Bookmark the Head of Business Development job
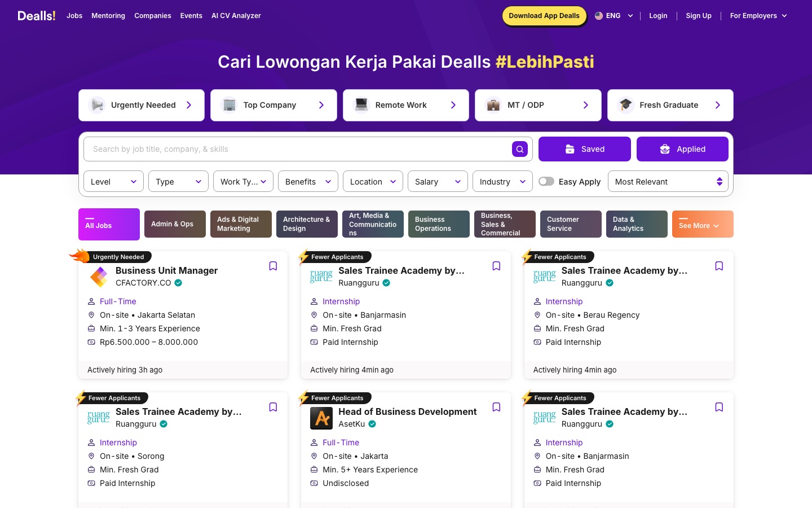This screenshot has width=812, height=508. (496, 407)
